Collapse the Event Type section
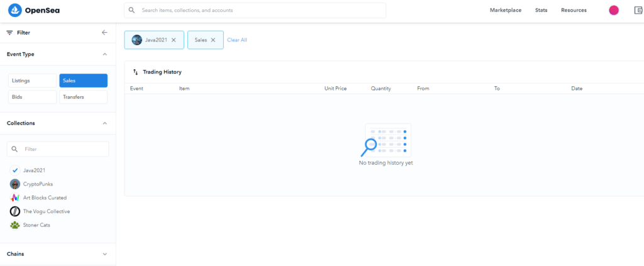This screenshot has width=644, height=266. [104, 55]
